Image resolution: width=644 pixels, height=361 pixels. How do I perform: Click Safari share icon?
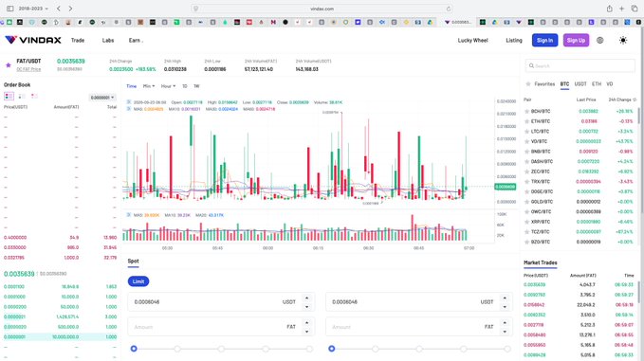click(x=610, y=9)
